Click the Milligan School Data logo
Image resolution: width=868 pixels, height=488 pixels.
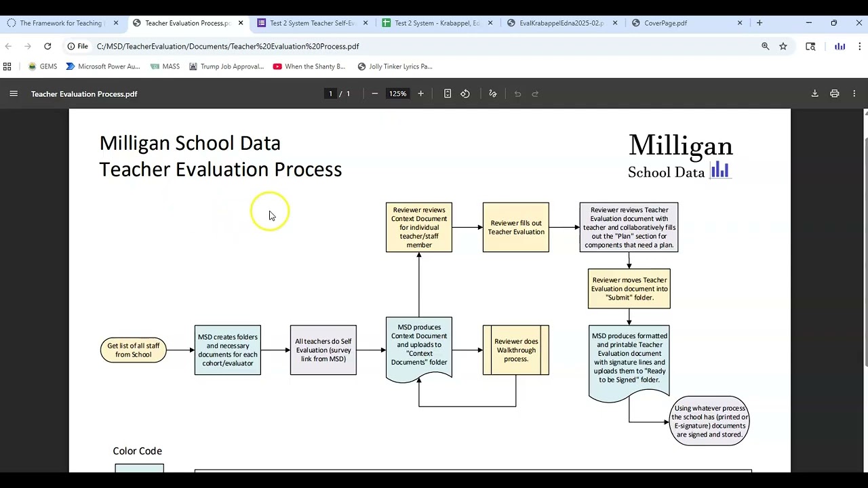click(680, 156)
